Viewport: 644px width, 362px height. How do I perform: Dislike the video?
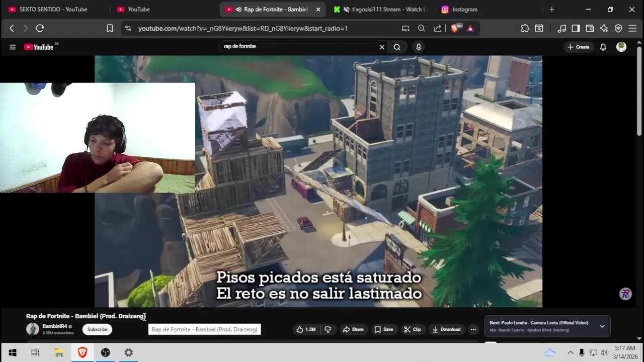pos(328,329)
